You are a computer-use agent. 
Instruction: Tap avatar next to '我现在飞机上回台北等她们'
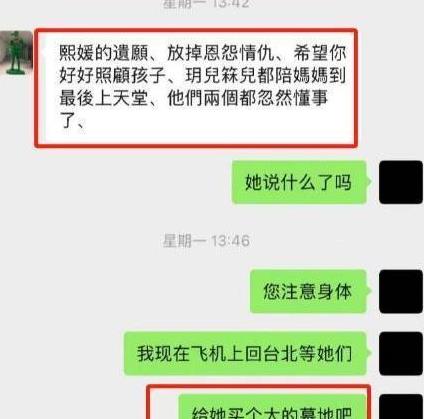tap(401, 353)
